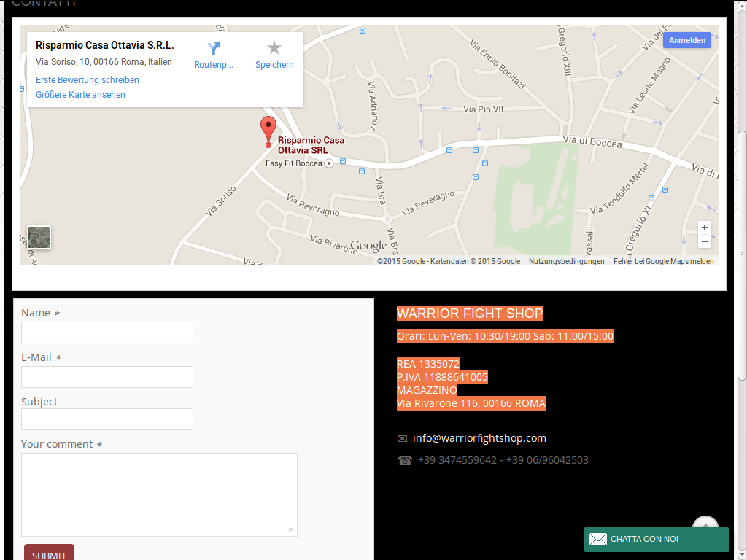Viewport: 747px width, 560px height.
Task: Open Erste Bewertung schreiben link
Action: coord(88,80)
